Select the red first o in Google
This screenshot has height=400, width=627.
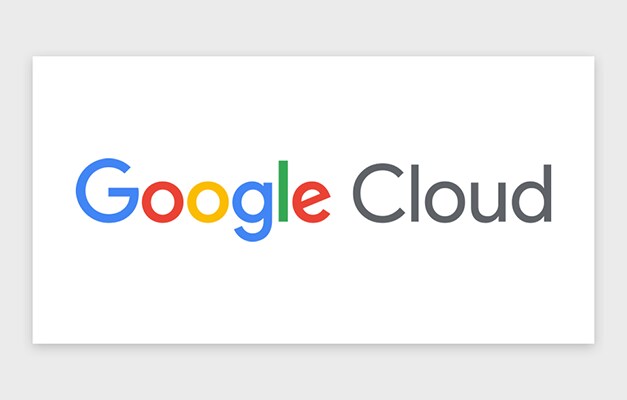click(x=162, y=202)
